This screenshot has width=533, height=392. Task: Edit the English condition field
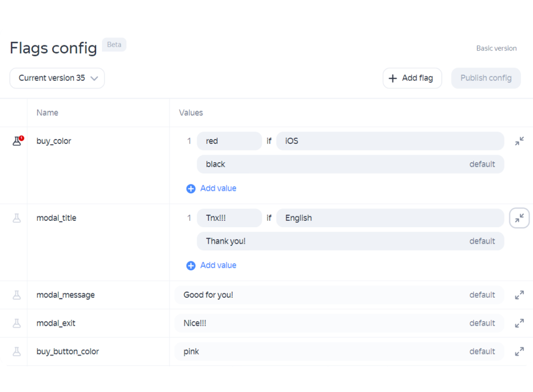point(390,218)
